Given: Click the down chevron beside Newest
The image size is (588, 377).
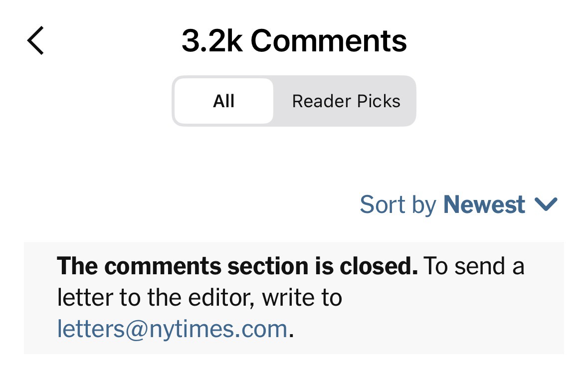Looking at the screenshot, I should coord(545,204).
